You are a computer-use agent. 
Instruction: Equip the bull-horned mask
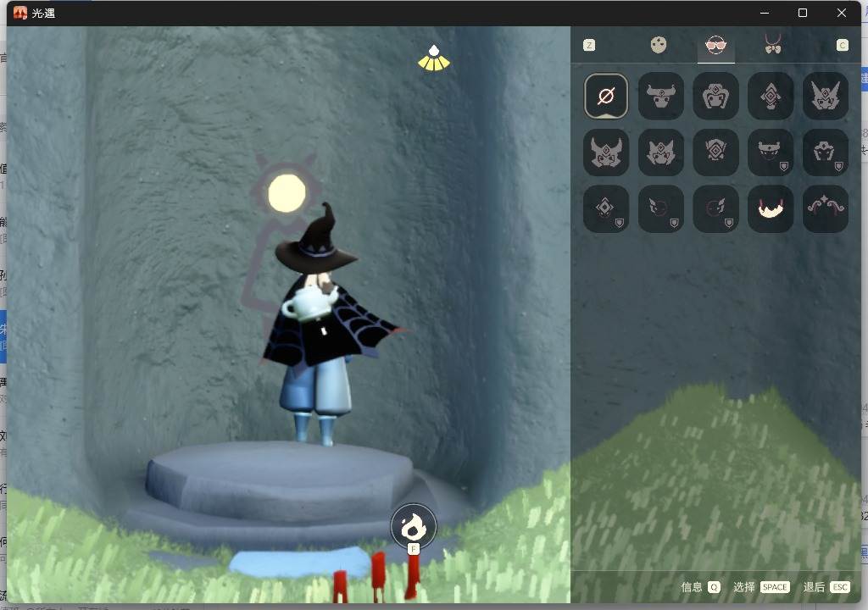(x=660, y=96)
